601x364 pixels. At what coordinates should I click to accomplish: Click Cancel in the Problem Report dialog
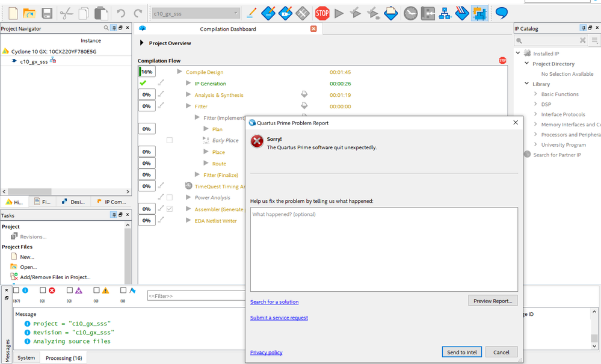(501, 352)
